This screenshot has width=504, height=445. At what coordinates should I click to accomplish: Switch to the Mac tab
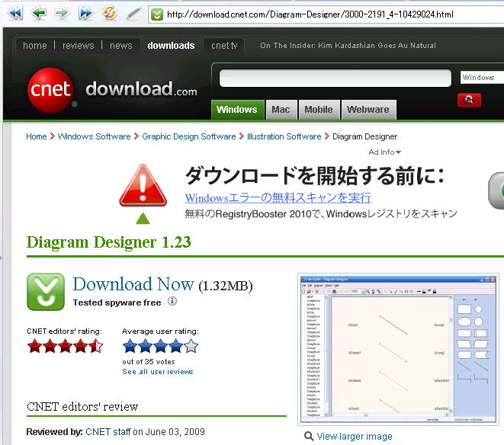(x=281, y=110)
